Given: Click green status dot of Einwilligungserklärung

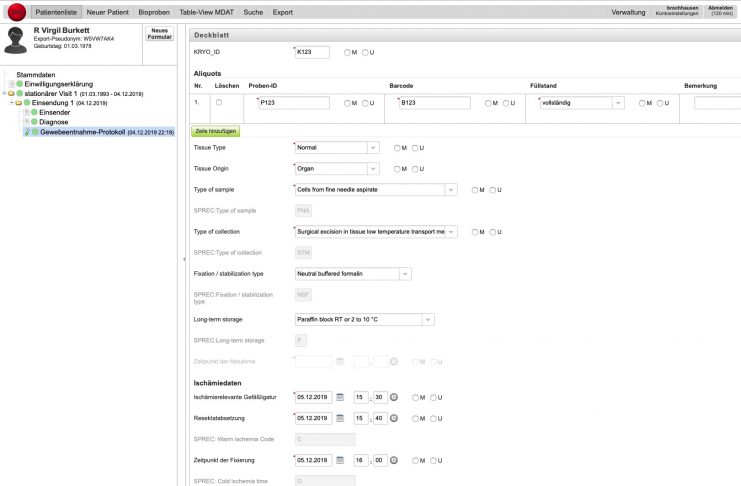Looking at the screenshot, I should (20, 84).
